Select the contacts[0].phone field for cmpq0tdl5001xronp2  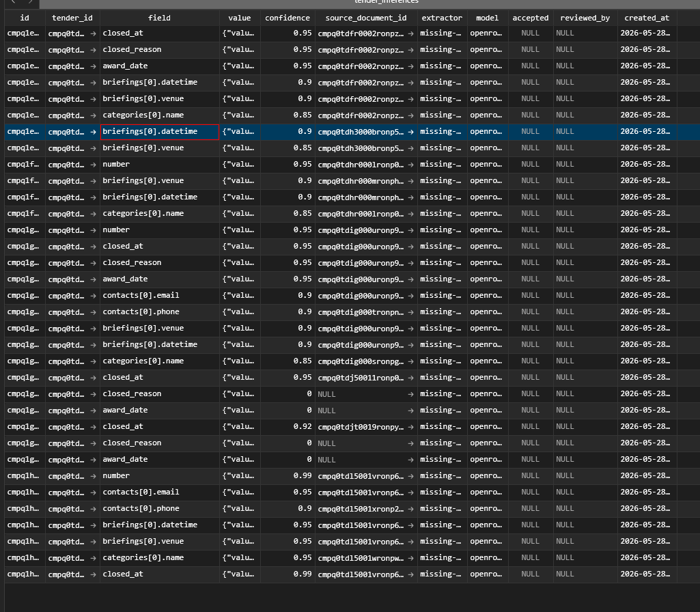[159, 509]
